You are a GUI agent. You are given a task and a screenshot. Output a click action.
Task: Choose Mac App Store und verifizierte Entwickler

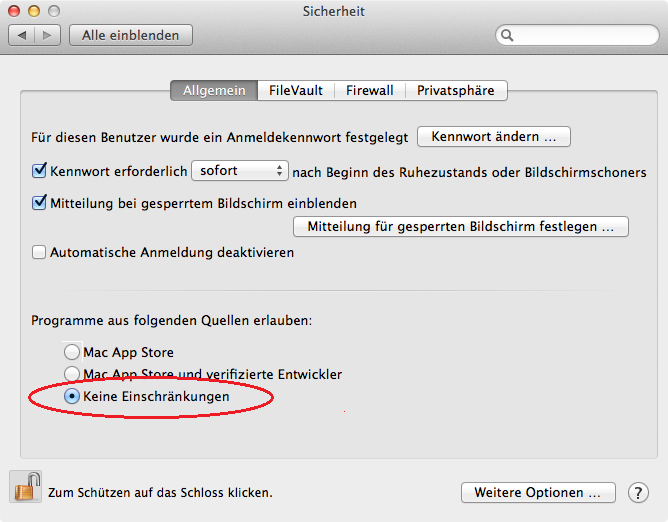pyautogui.click(x=71, y=374)
